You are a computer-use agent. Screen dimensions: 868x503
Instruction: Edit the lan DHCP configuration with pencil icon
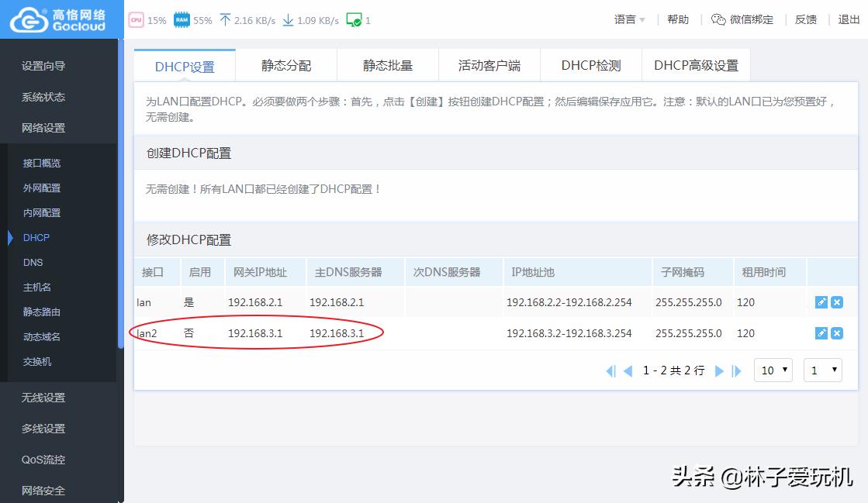point(821,301)
